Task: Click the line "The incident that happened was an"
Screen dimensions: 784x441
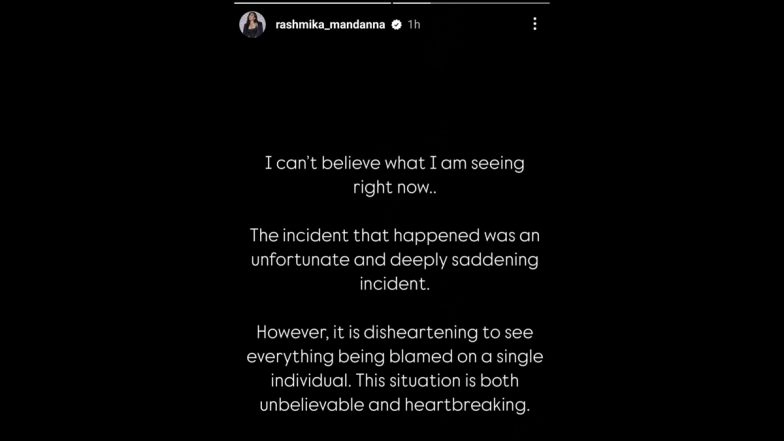Action: 394,236
